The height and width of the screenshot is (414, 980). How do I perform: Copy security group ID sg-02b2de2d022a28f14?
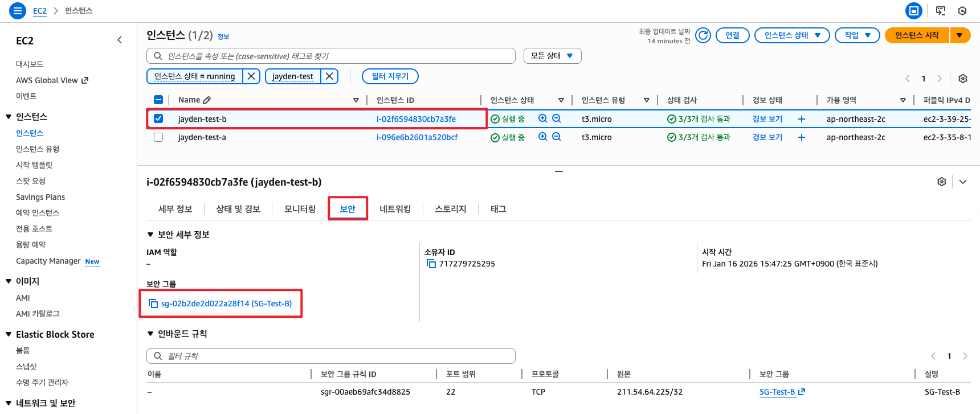pos(153,304)
